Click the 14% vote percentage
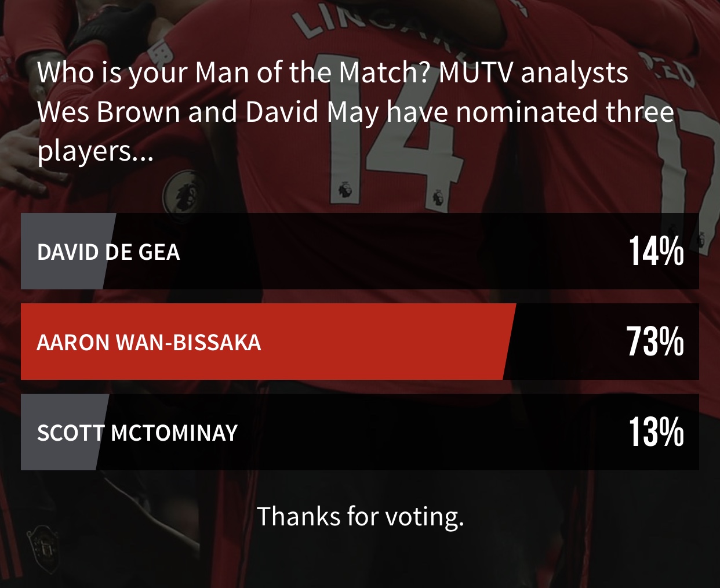Viewport: 720px width, 588px height. pyautogui.click(x=656, y=252)
